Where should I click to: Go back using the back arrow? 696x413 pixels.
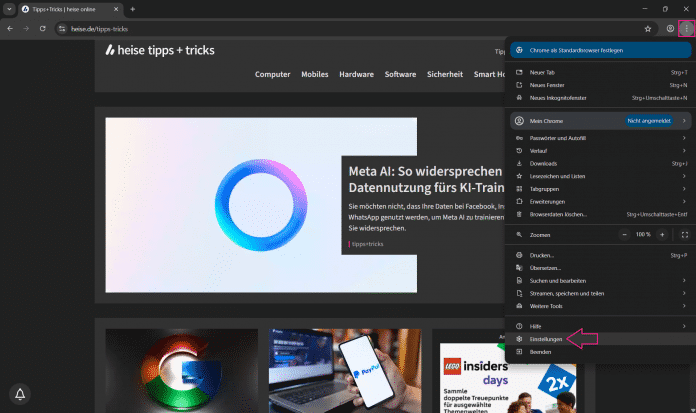pyautogui.click(x=10, y=29)
